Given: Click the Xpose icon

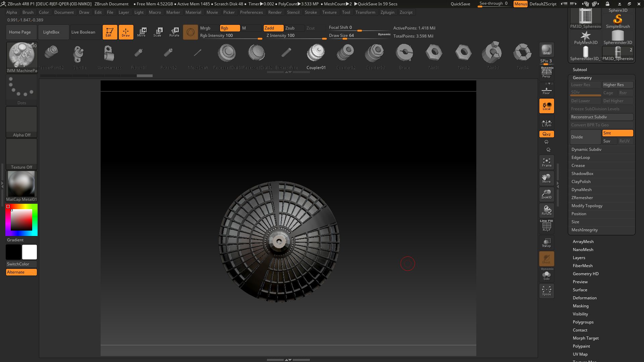Looking at the screenshot, I should [x=546, y=291].
